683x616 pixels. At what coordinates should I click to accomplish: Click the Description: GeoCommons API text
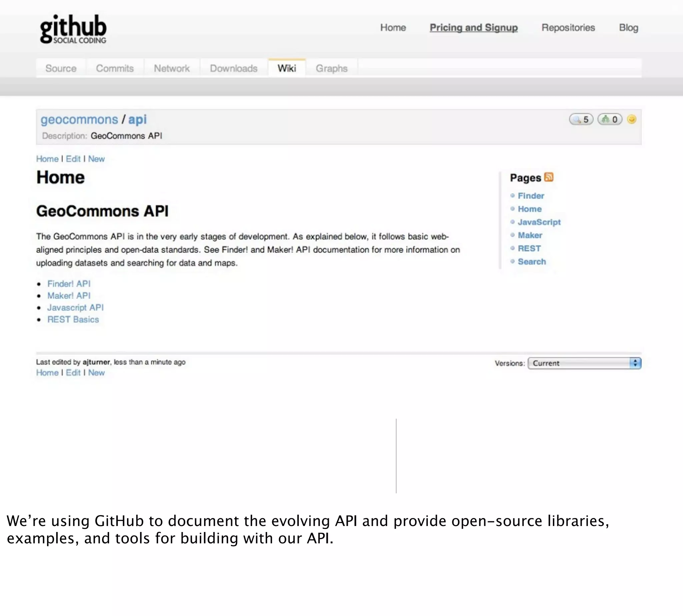(x=102, y=136)
